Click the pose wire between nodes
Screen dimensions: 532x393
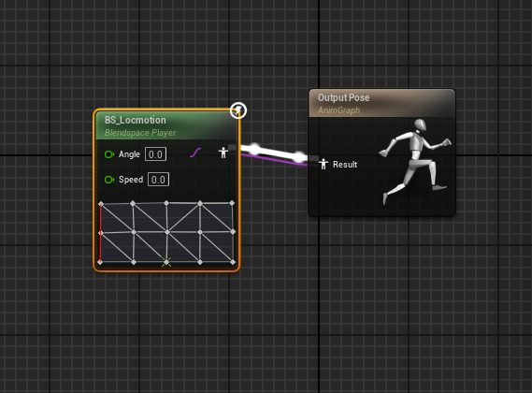pos(274,153)
